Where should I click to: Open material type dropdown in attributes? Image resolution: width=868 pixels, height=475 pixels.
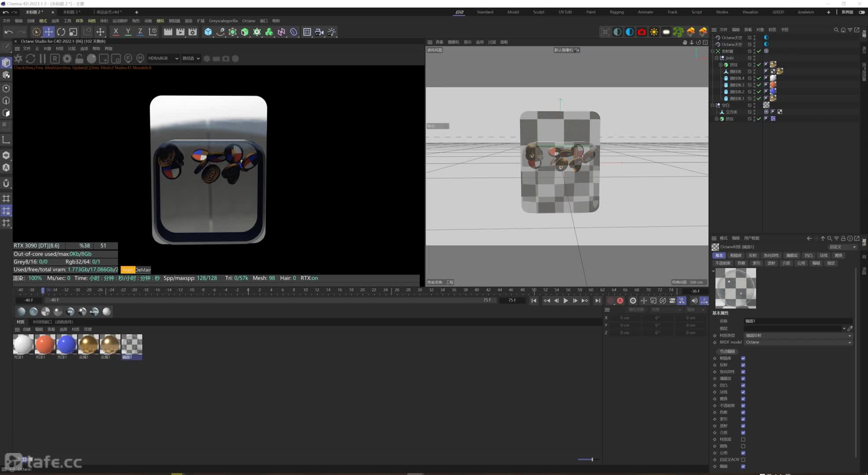pyautogui.click(x=798, y=336)
